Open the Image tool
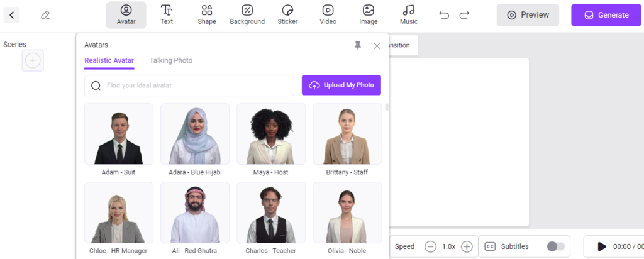The width and height of the screenshot is (644, 259). 368,14
